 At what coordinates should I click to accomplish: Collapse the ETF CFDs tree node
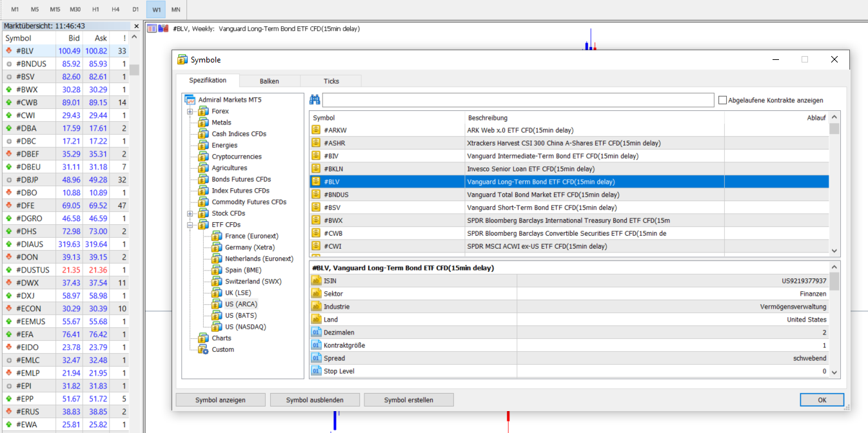click(x=190, y=225)
